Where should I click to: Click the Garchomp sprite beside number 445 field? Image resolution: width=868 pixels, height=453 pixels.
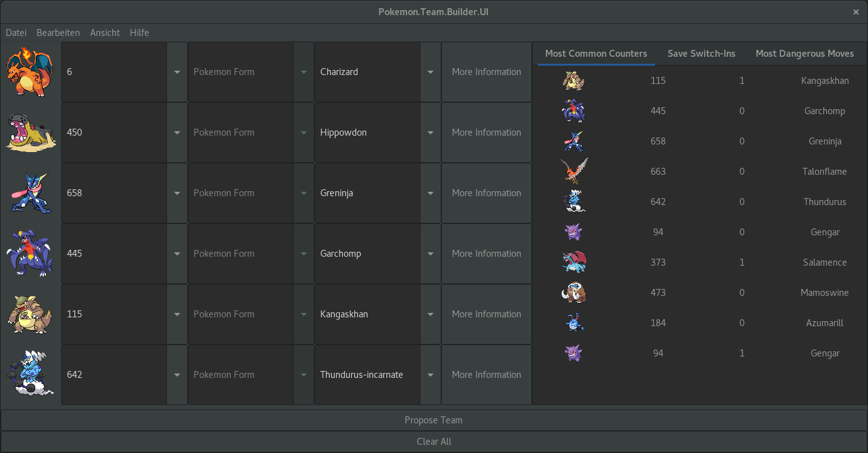[30, 254]
